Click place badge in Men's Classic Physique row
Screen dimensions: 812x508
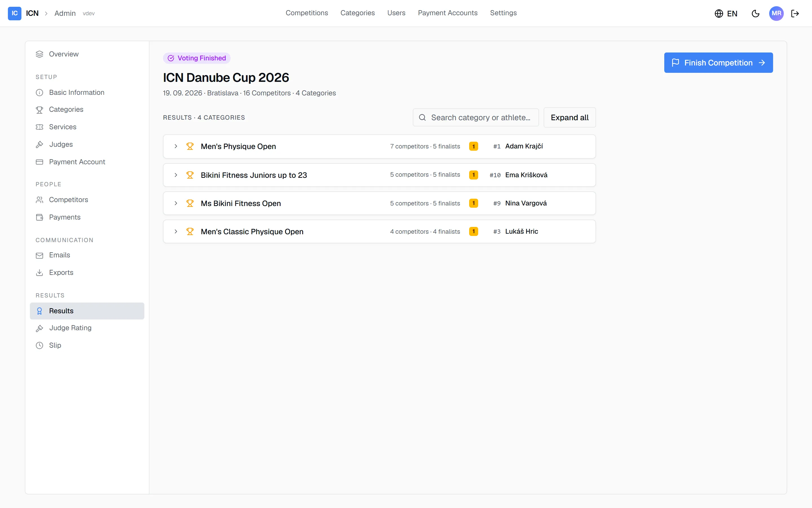(473, 231)
